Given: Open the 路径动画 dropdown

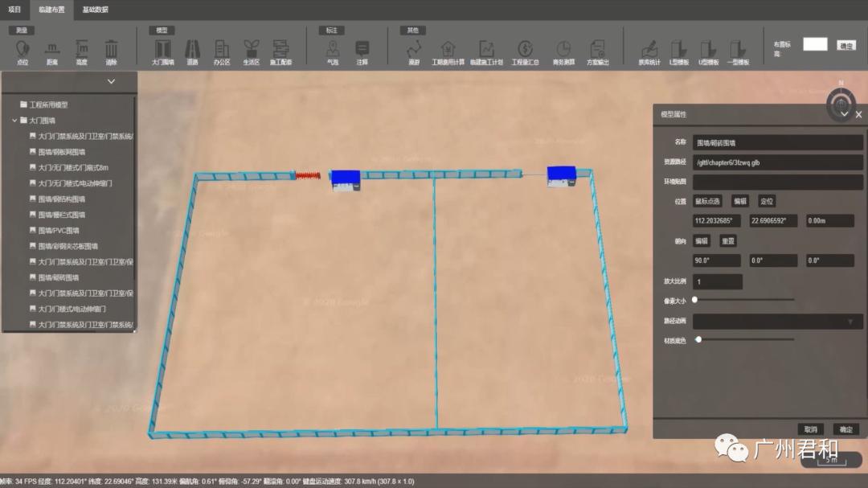Looking at the screenshot, I should point(776,322).
